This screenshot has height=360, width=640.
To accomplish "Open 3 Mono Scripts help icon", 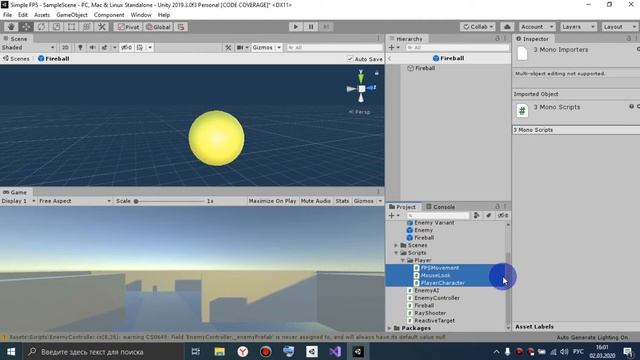I will [x=631, y=107].
